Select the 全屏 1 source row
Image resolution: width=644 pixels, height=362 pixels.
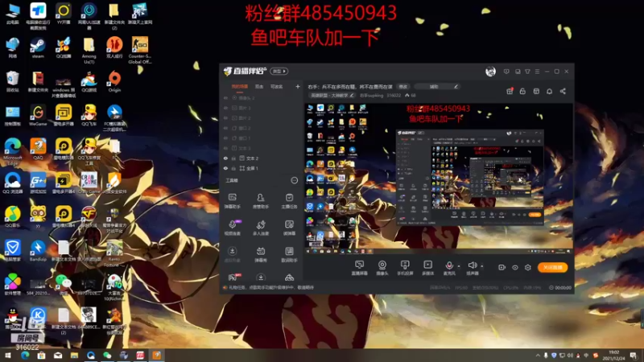[x=261, y=168]
